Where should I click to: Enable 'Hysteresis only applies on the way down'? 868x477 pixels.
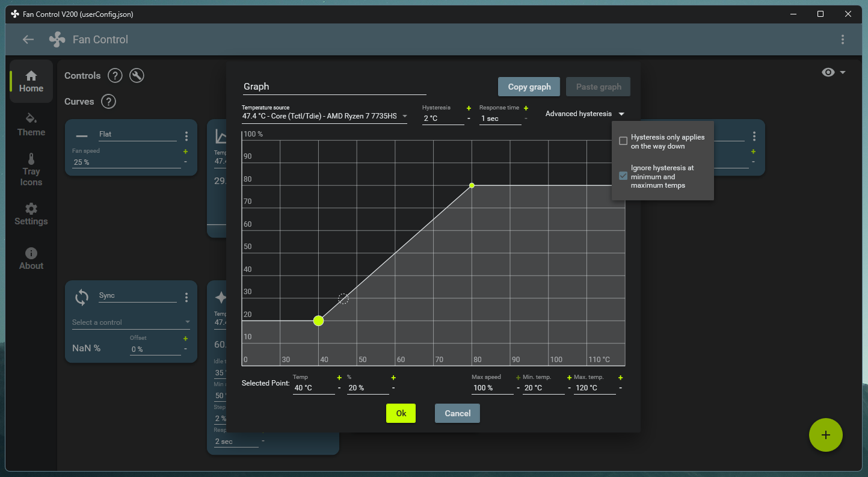(623, 141)
